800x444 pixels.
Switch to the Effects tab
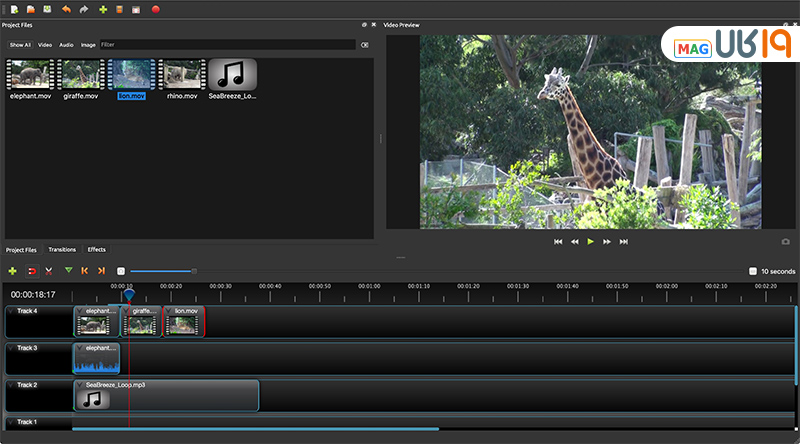[x=96, y=249]
